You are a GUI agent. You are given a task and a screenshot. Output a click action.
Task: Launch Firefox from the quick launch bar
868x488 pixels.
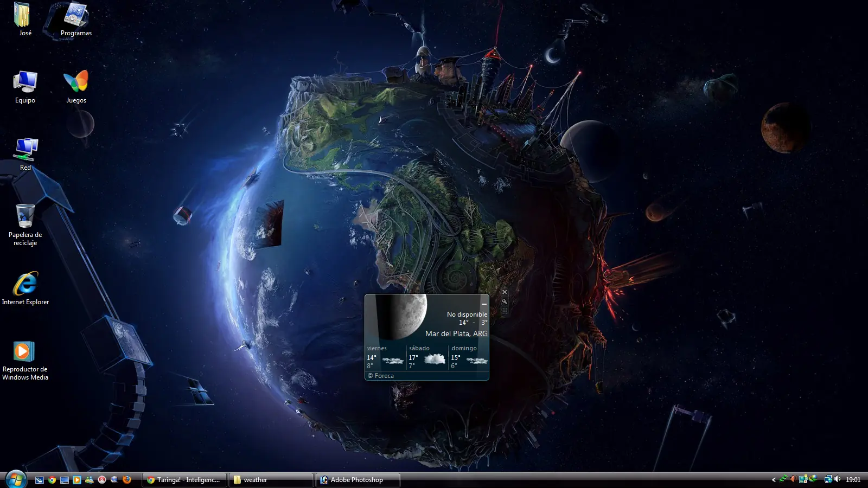tap(127, 480)
